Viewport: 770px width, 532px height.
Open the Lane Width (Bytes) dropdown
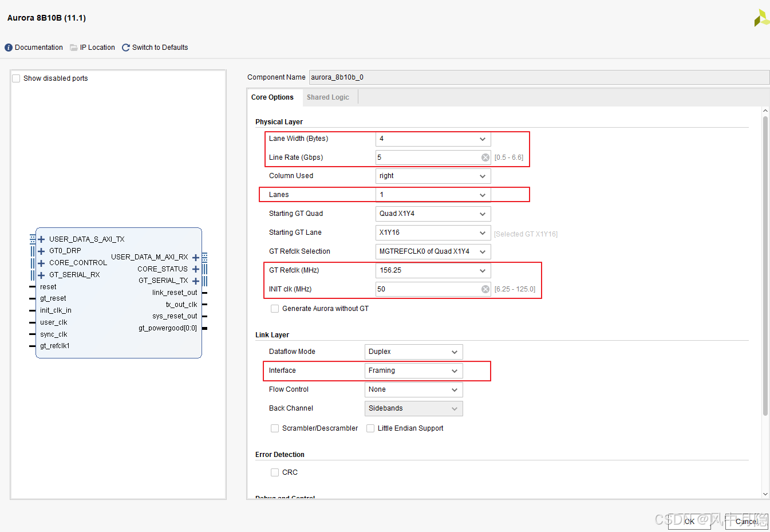pos(433,139)
